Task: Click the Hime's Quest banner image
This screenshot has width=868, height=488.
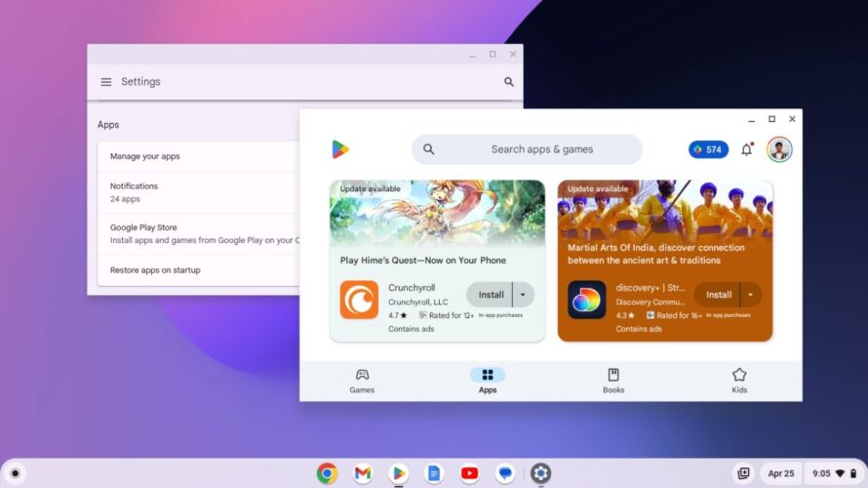Action: click(437, 214)
